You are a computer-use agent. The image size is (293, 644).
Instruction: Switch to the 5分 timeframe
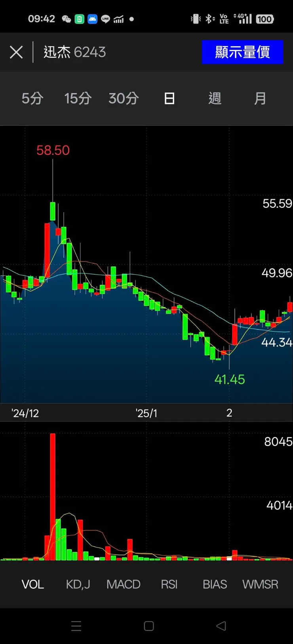(x=32, y=98)
